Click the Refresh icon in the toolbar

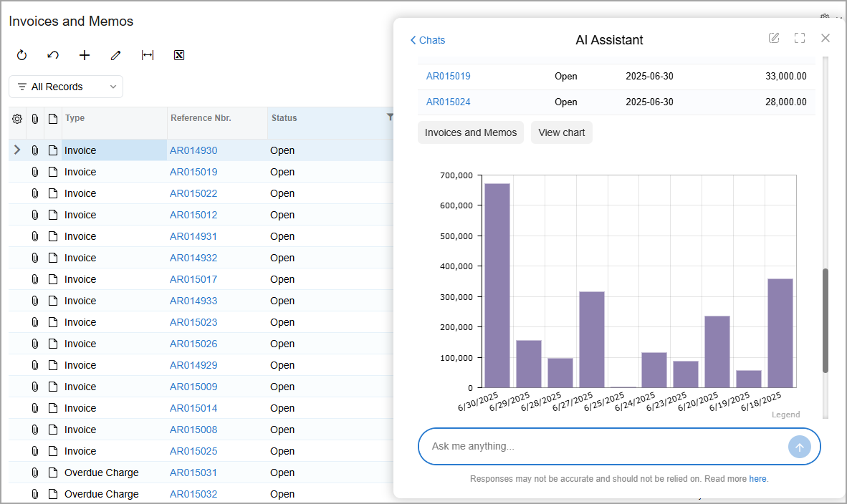[21, 55]
